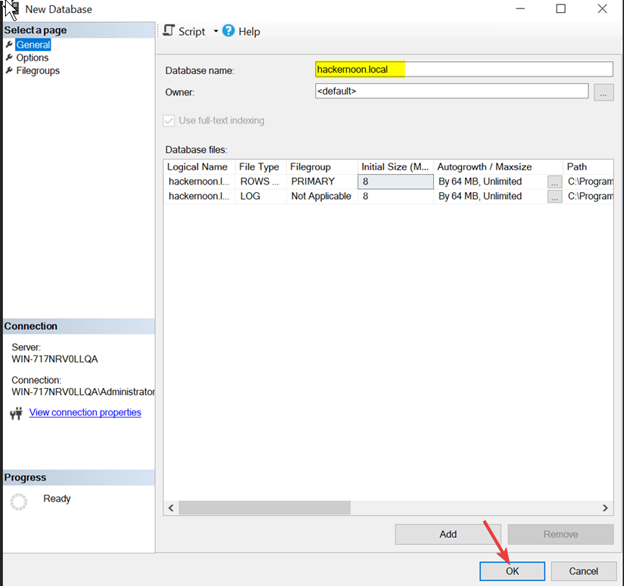This screenshot has width=624, height=586.
Task: Click the PRIMARY filegroup cell
Action: (x=322, y=181)
